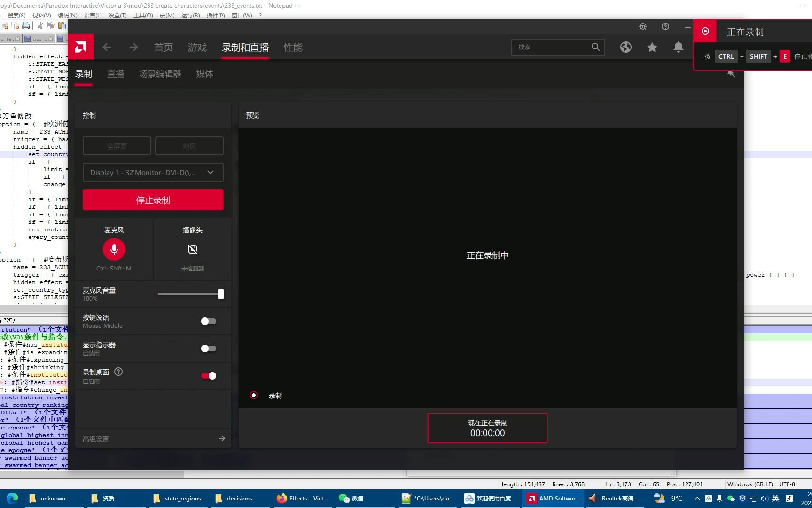Open WeChat 微信 from taskbar
The height and width of the screenshot is (508, 812).
click(351, 498)
